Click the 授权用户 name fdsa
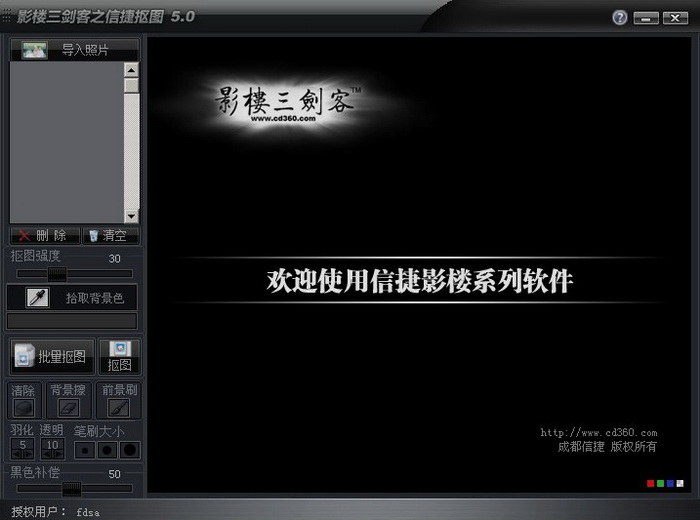Viewport: 700px width, 520px height. pyautogui.click(x=88, y=512)
